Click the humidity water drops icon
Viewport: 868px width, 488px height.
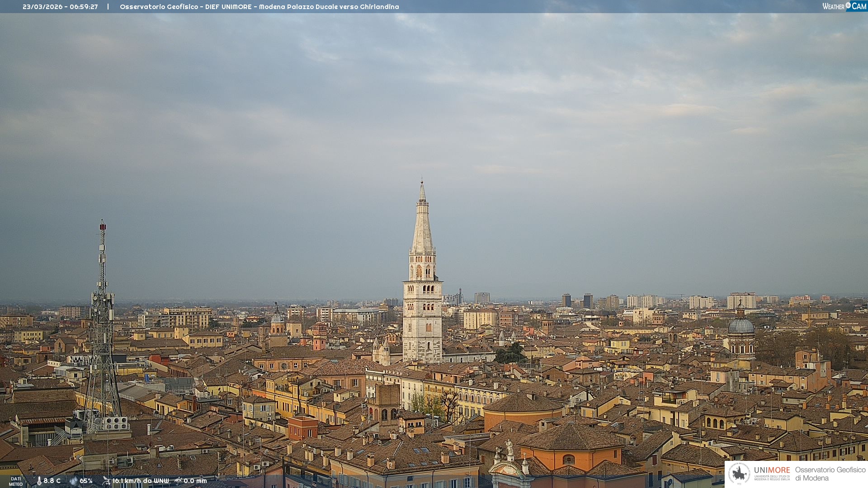[73, 481]
